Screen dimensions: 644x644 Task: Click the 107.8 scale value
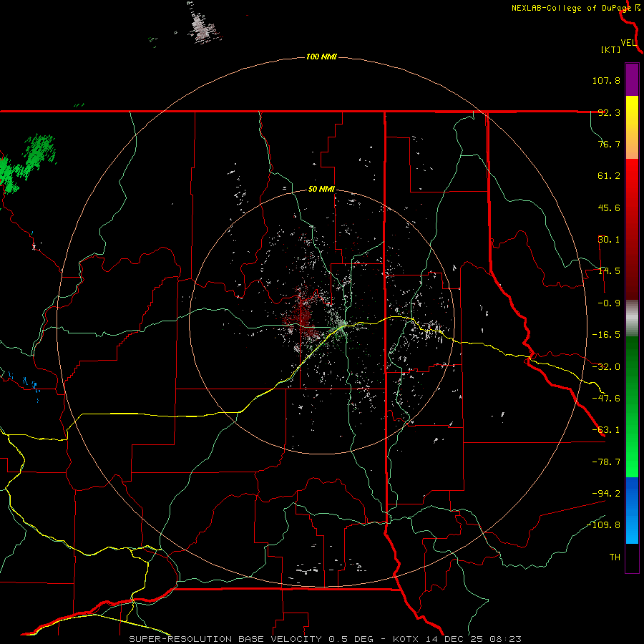click(x=606, y=80)
